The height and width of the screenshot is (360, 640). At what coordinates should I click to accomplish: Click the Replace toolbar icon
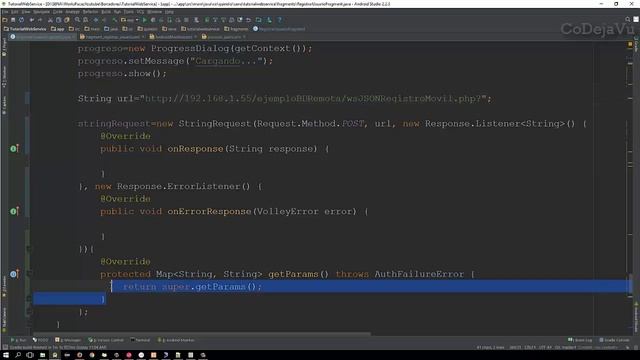click(x=85, y=20)
